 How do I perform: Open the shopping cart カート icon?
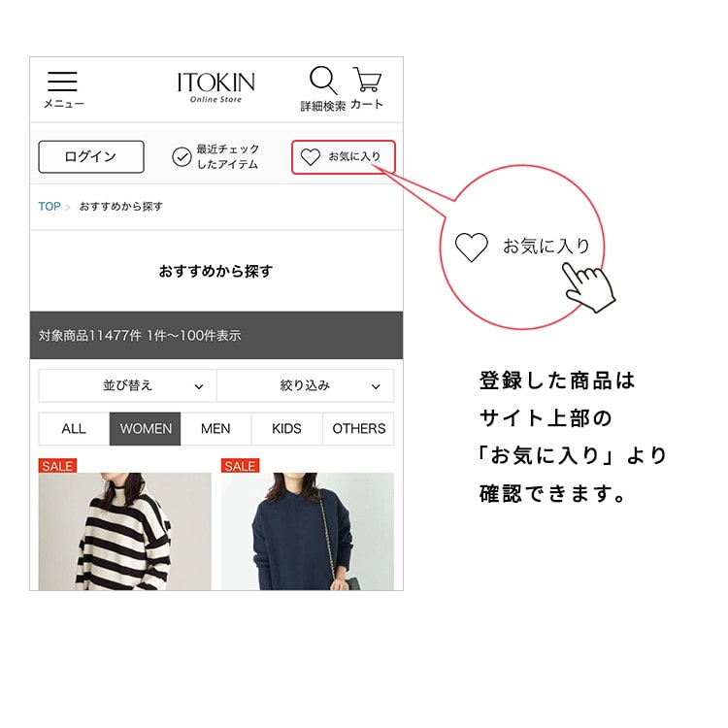pos(367,79)
